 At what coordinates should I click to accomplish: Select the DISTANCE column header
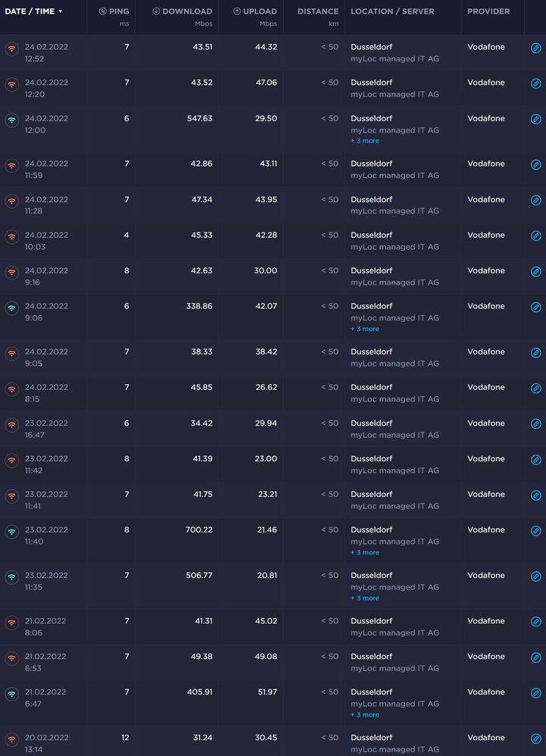click(317, 11)
